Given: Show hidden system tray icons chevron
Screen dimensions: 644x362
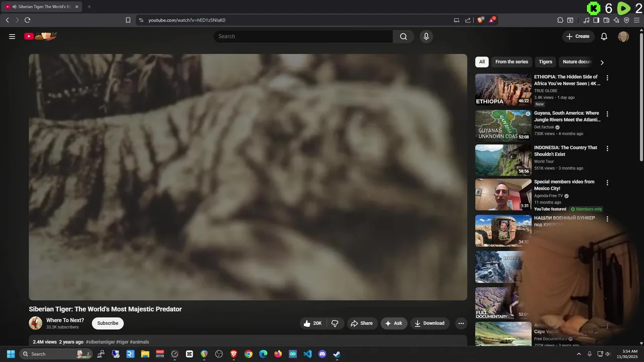Looking at the screenshot, I should [x=578, y=354].
